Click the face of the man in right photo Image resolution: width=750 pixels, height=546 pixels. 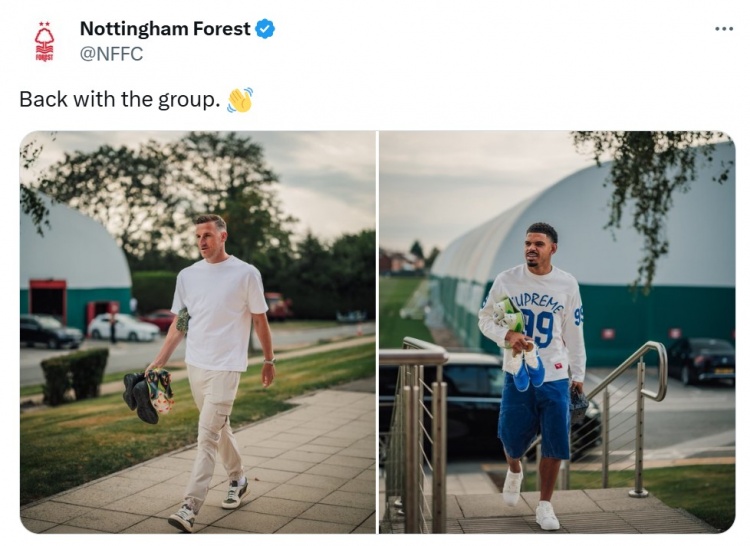point(541,248)
